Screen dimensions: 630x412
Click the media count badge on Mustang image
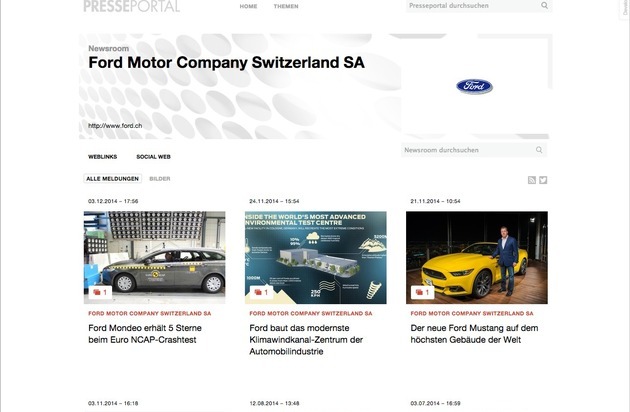(422, 292)
